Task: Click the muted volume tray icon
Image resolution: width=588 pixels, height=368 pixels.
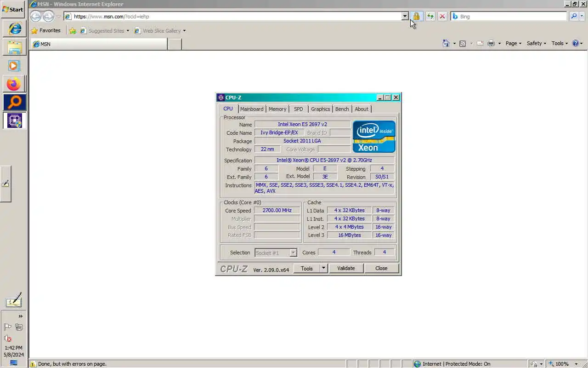Action: 8,339
